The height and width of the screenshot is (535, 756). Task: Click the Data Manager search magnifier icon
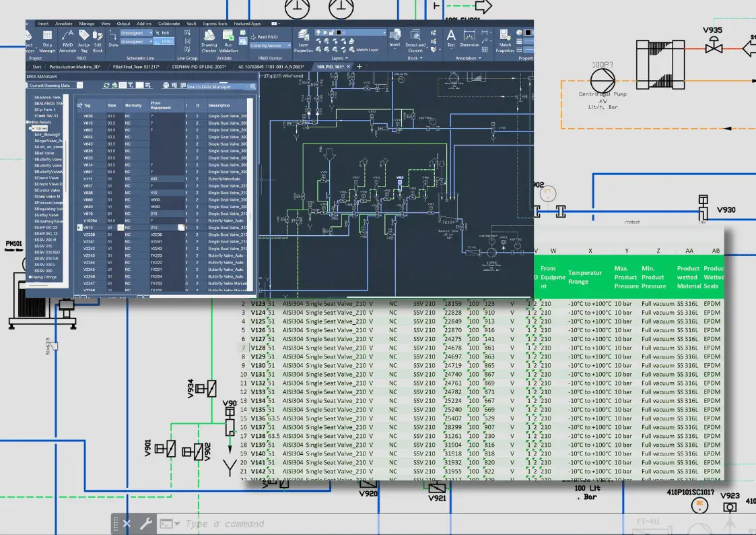(252, 86)
